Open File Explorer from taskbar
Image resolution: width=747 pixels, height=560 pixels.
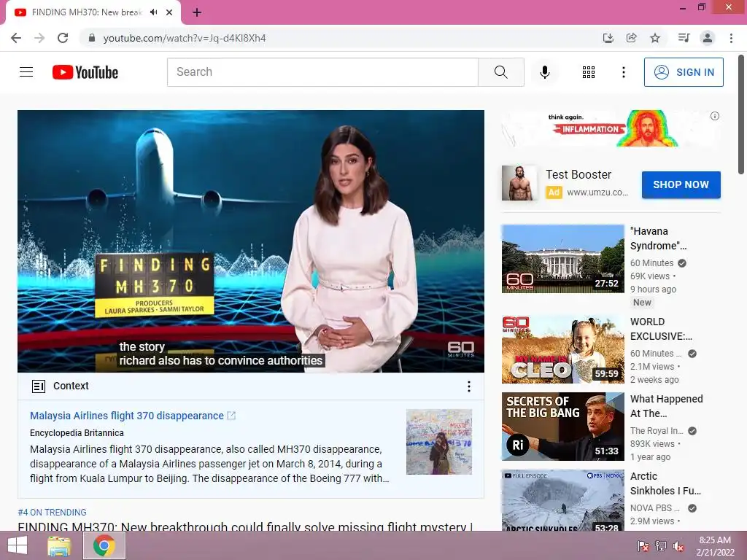60,545
